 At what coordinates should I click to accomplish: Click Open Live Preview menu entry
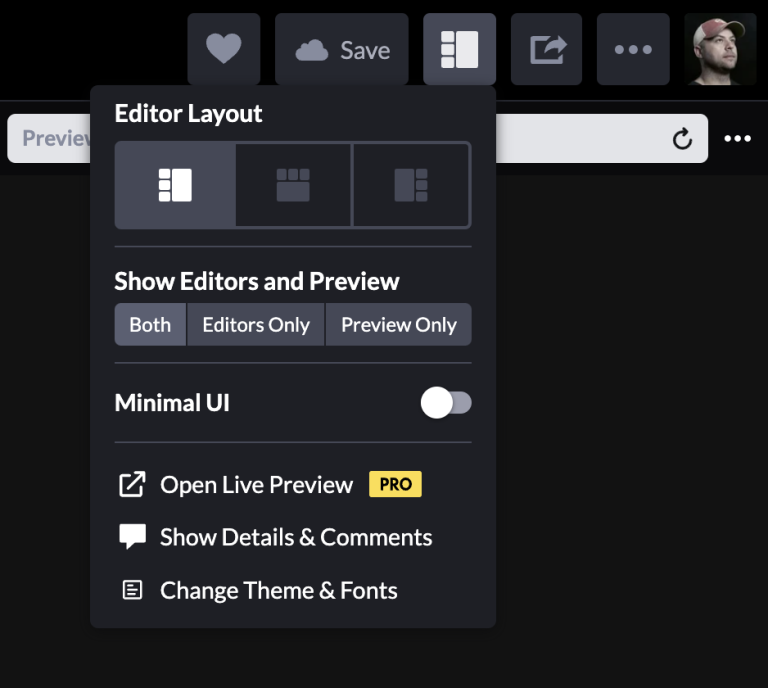click(x=256, y=485)
